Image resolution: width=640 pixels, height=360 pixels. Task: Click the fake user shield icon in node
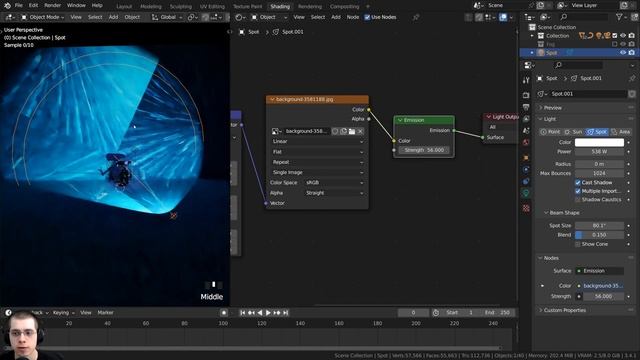click(335, 131)
